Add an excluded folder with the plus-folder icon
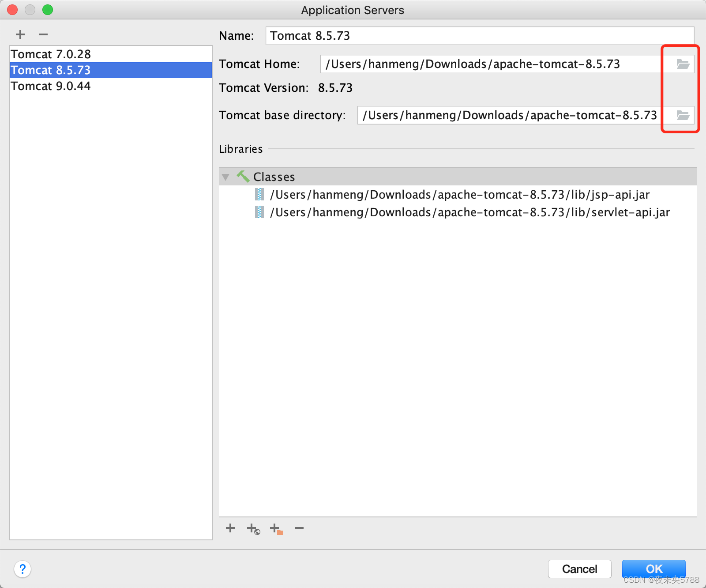706x588 pixels. pyautogui.click(x=277, y=528)
